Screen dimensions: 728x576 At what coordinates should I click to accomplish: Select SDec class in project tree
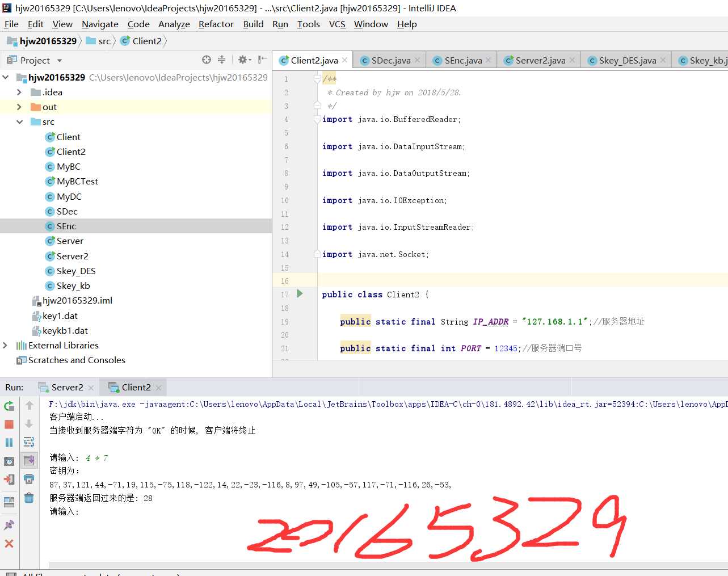click(62, 211)
